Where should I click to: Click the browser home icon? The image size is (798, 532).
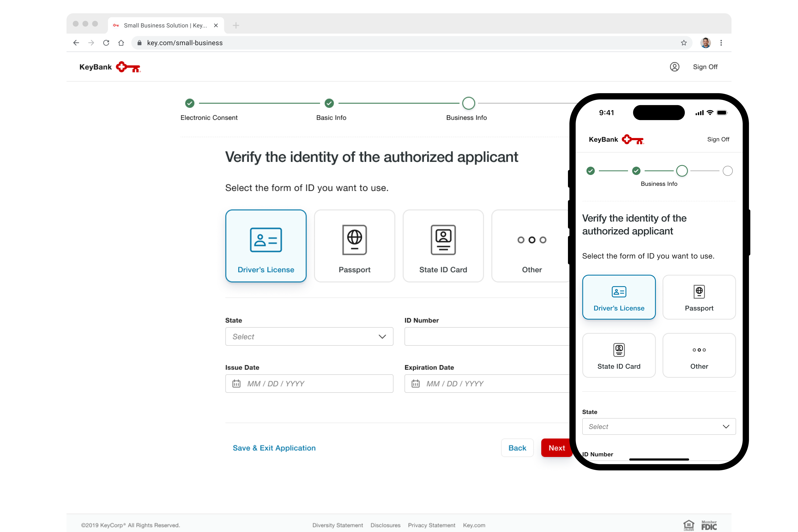(121, 43)
